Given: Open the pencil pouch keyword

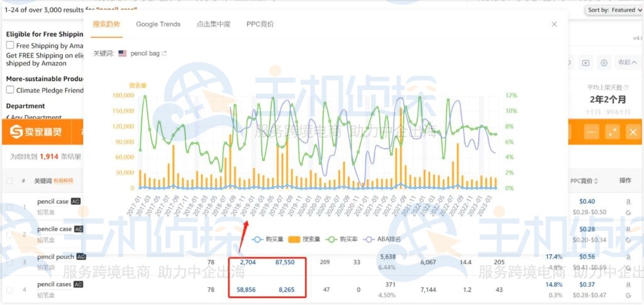Looking at the screenshot, I should tap(55, 257).
